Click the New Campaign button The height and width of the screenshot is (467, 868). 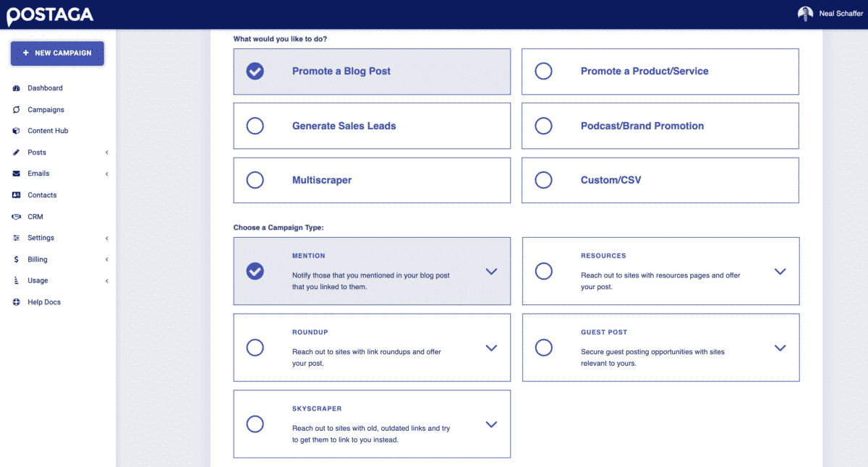[57, 53]
